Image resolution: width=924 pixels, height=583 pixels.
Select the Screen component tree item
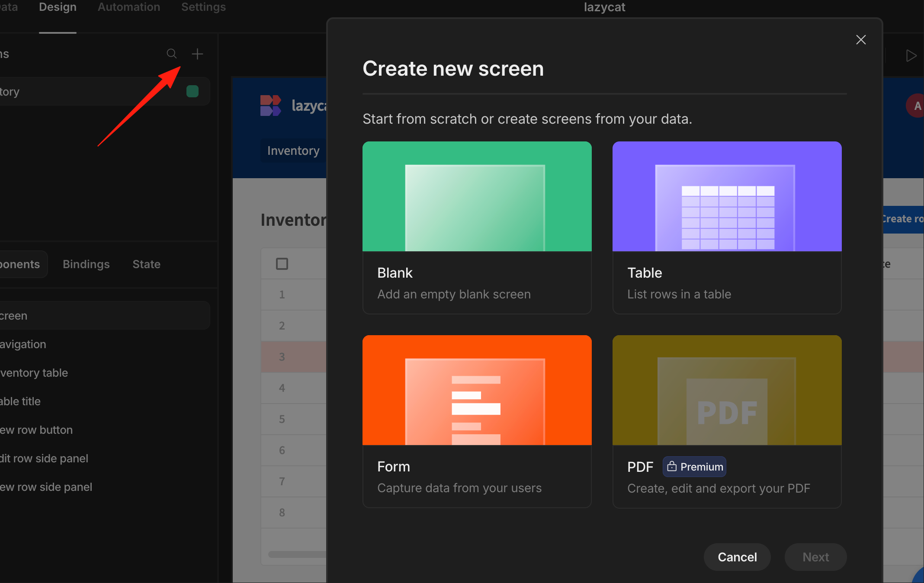click(105, 316)
